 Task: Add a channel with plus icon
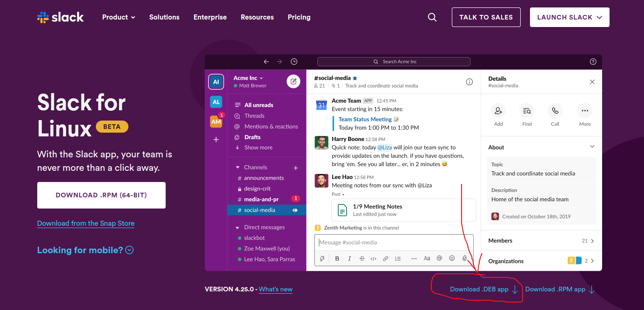(295, 168)
